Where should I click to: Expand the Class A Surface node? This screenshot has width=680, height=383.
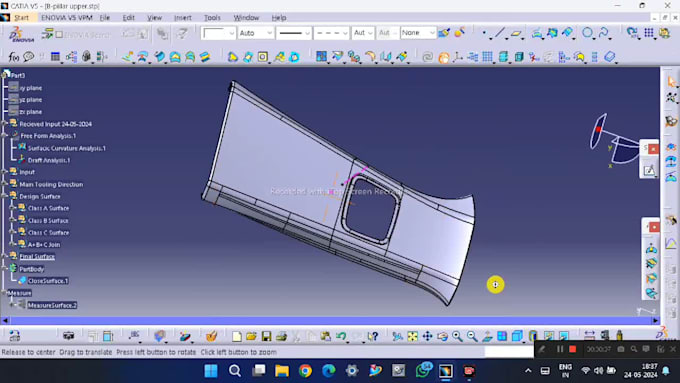[13, 208]
